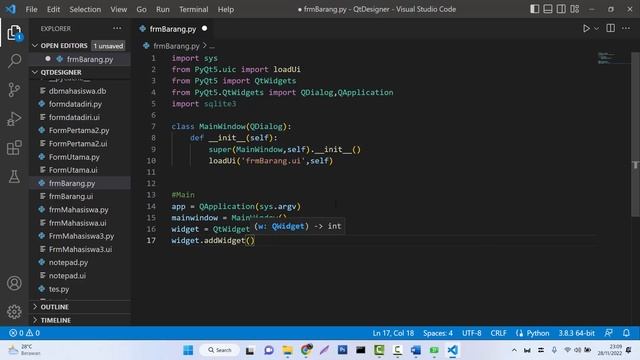640x360 pixels.
Task: Close unsaved frmBarang.py tab via dot
Action: (204, 29)
